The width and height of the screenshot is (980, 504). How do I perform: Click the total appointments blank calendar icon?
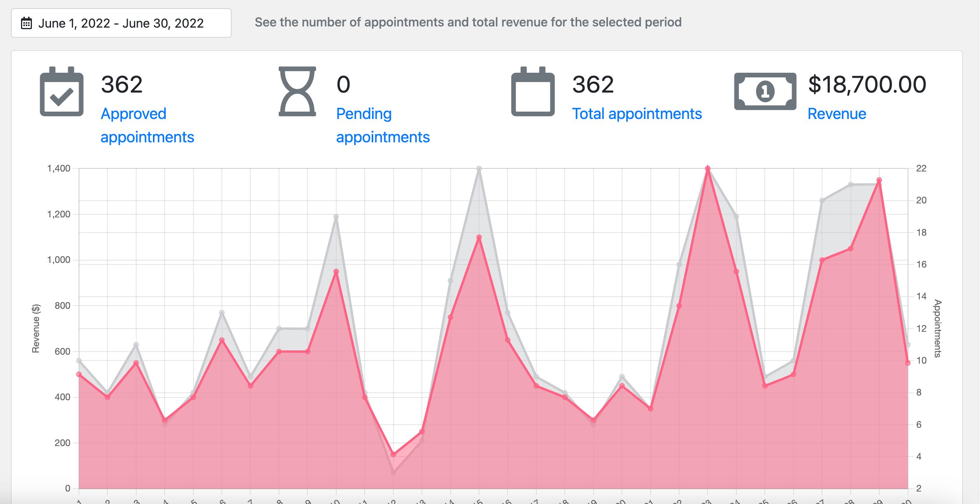[x=533, y=92]
